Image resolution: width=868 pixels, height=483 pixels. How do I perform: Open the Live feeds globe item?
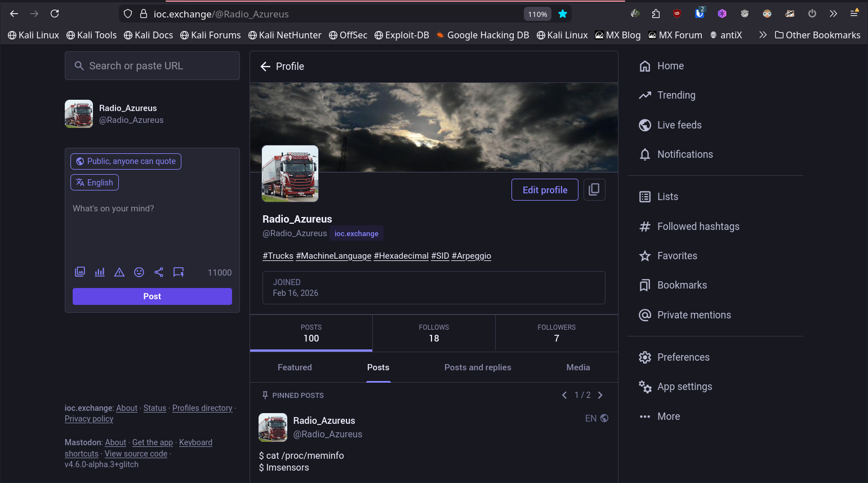click(x=679, y=125)
